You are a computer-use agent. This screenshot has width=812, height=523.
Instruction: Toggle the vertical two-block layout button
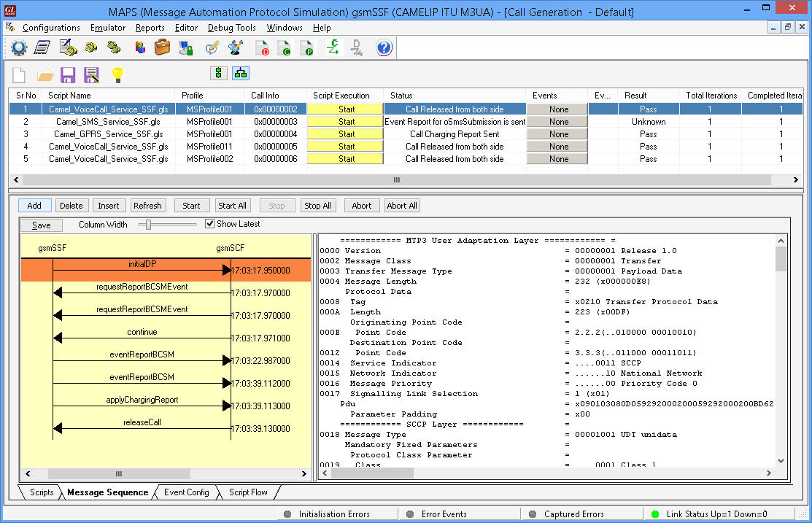(x=219, y=74)
